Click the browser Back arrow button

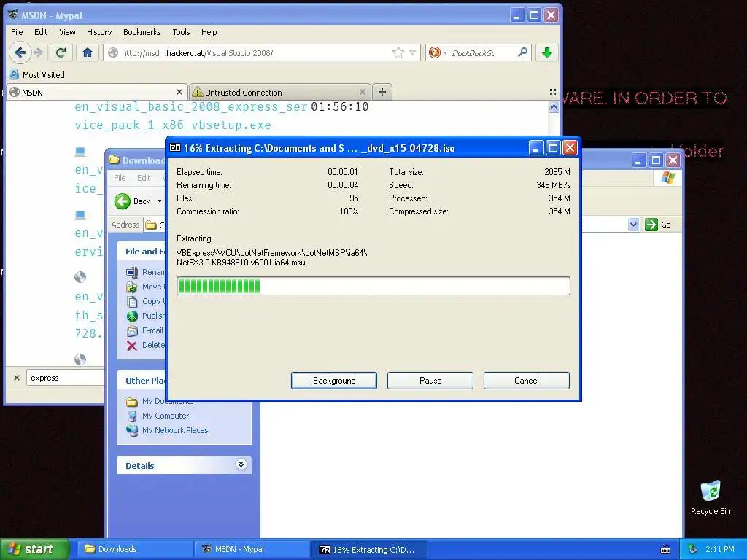(20, 52)
